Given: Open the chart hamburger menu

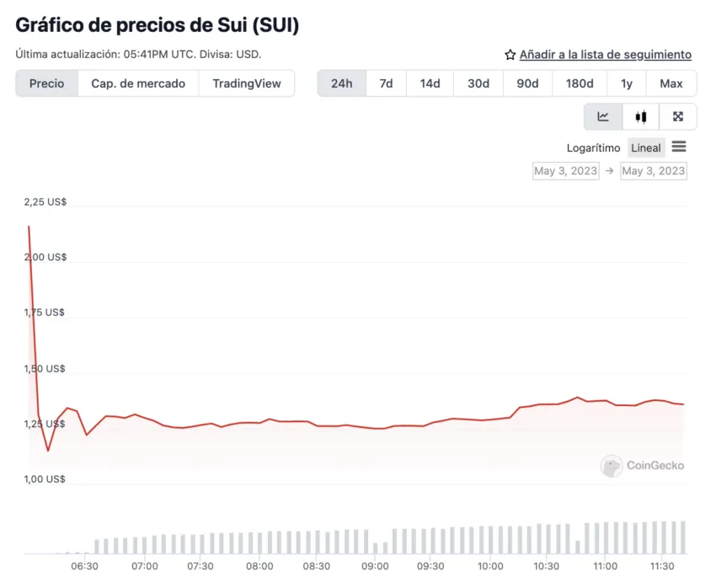Looking at the screenshot, I should 679,147.
